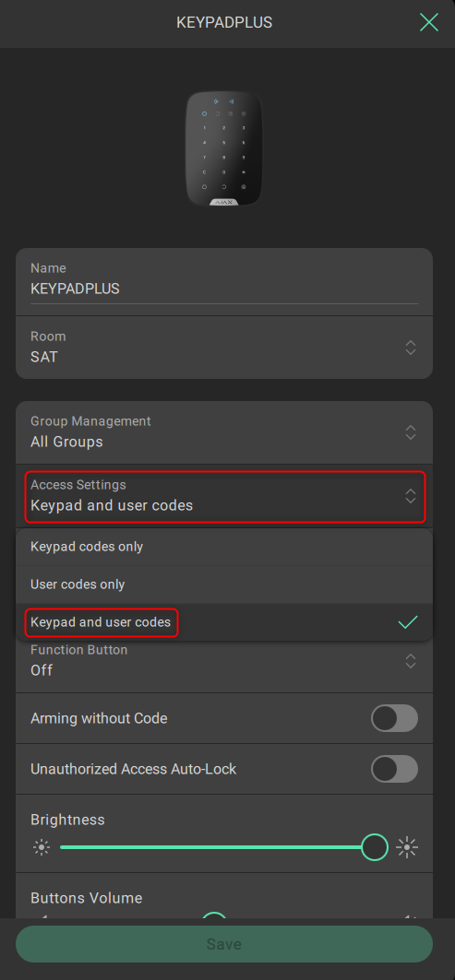Pick Keypad and user codes option
455x980 pixels.
224,622
